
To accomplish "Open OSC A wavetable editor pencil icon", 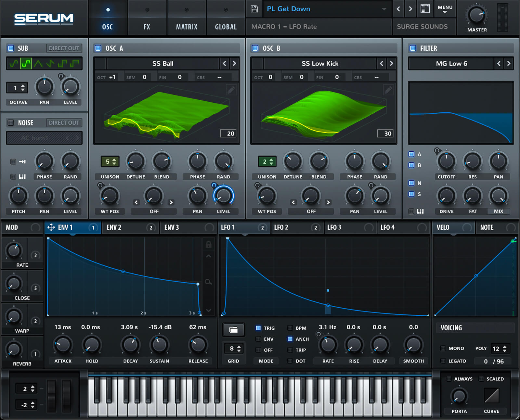I will tap(231, 90).
